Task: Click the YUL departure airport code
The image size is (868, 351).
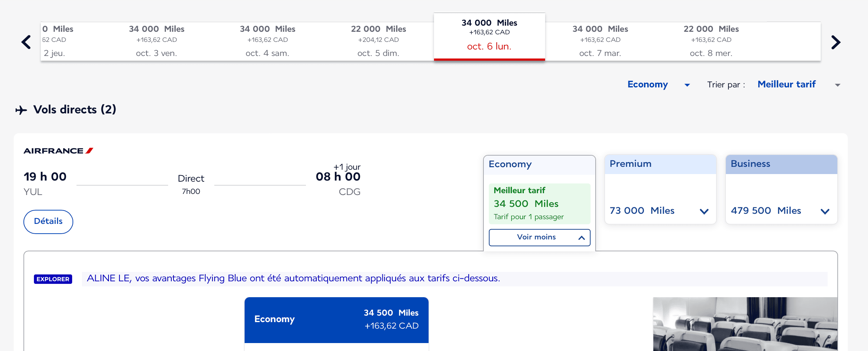Action: tap(33, 192)
